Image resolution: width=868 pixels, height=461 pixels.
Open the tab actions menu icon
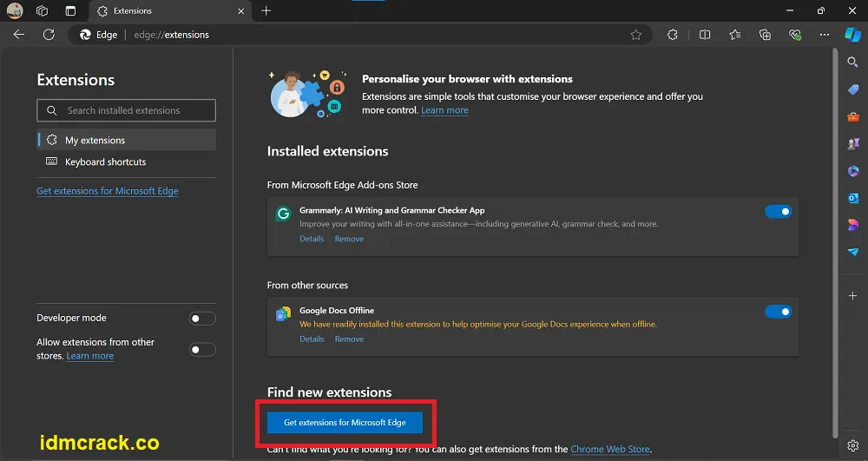click(70, 10)
